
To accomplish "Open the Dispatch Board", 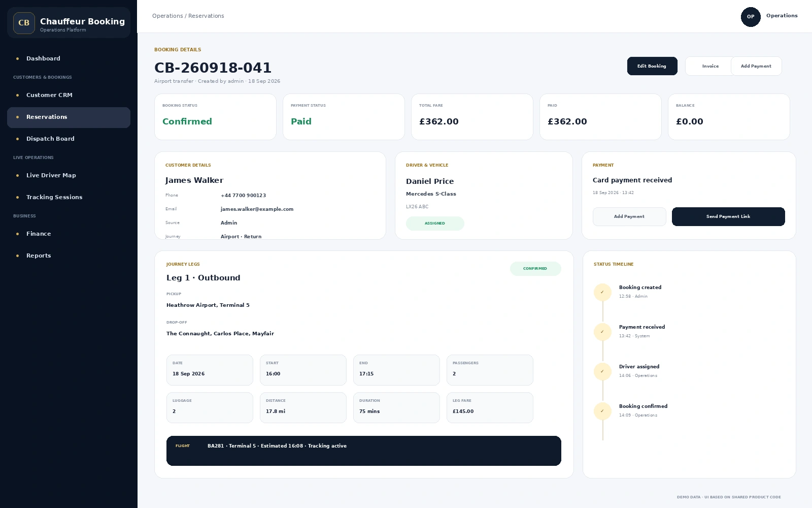I will [x=69, y=139].
